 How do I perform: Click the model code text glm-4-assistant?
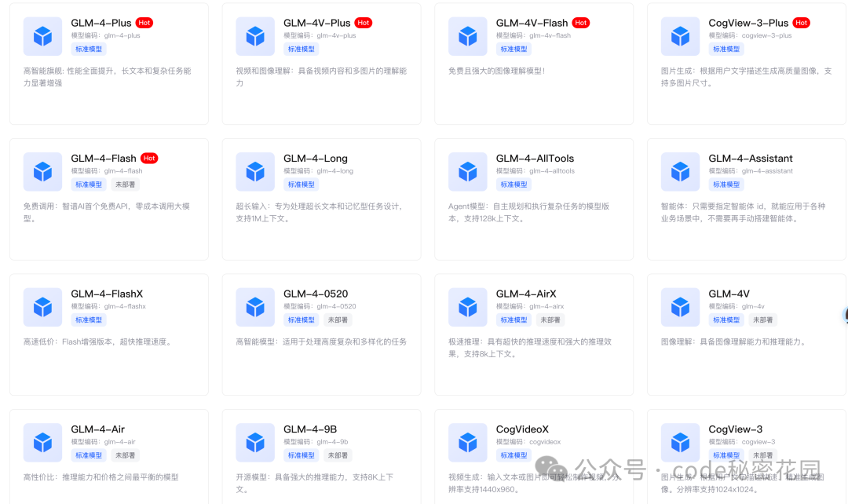(x=767, y=171)
